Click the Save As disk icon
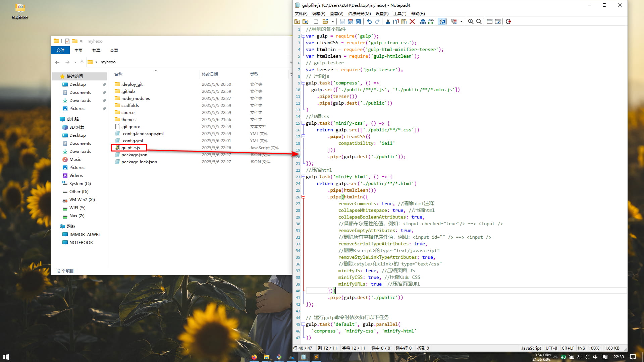This screenshot has height=362, width=644. [351, 21]
